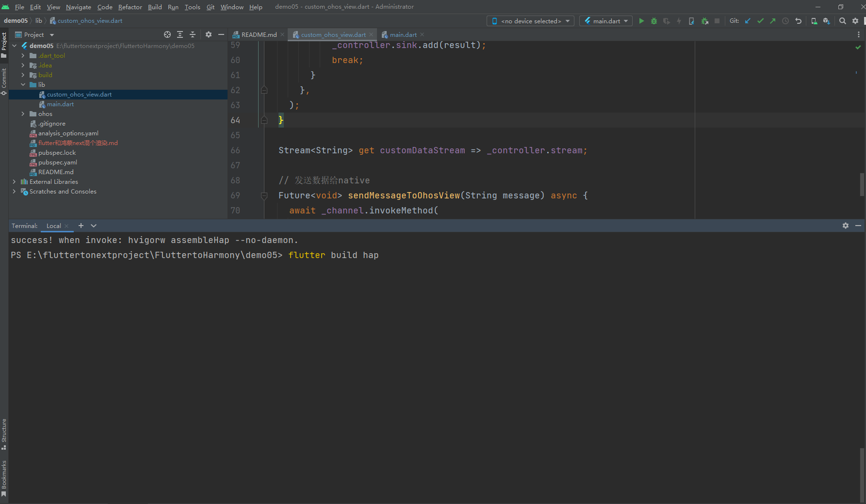Click the editor vertical scrollbar thumb
This screenshot has height=504, width=866.
[x=862, y=184]
